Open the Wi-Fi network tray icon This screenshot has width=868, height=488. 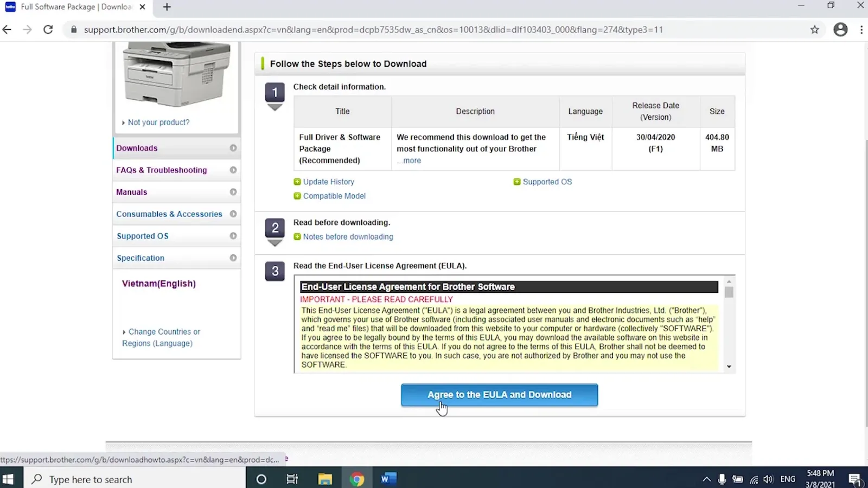coord(754,479)
